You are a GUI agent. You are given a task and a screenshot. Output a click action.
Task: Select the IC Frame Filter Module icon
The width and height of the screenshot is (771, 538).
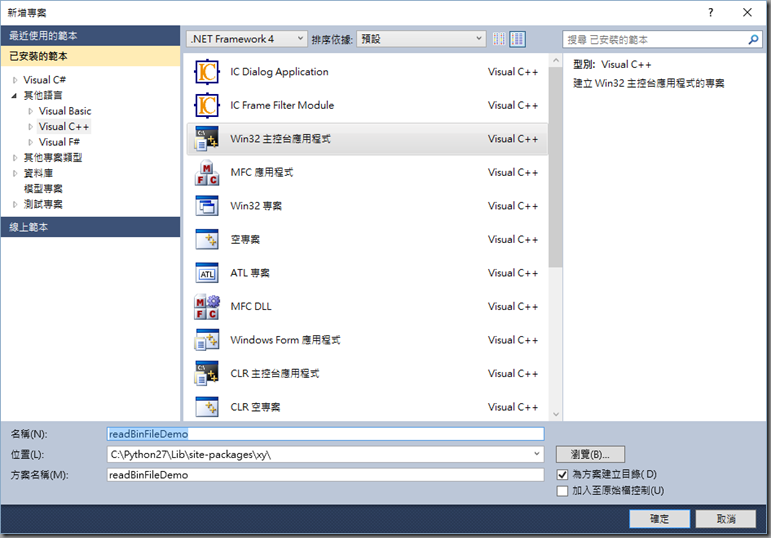coord(207,105)
